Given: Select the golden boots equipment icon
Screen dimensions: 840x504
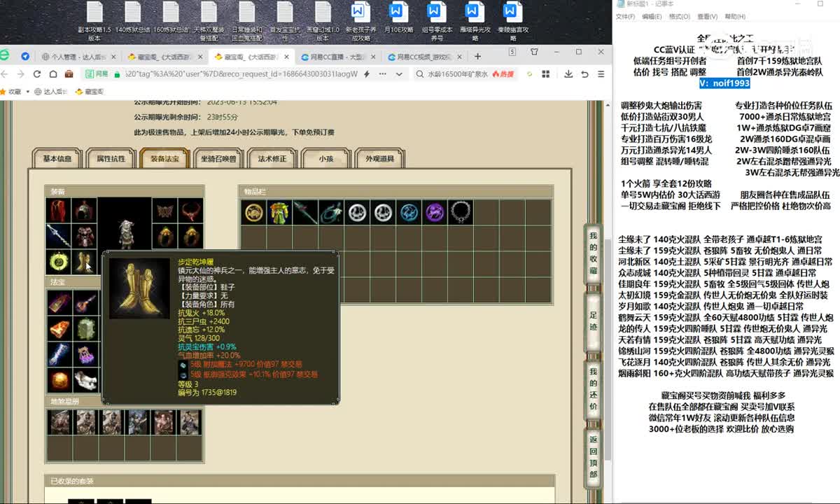Looking at the screenshot, I should click(x=83, y=262).
